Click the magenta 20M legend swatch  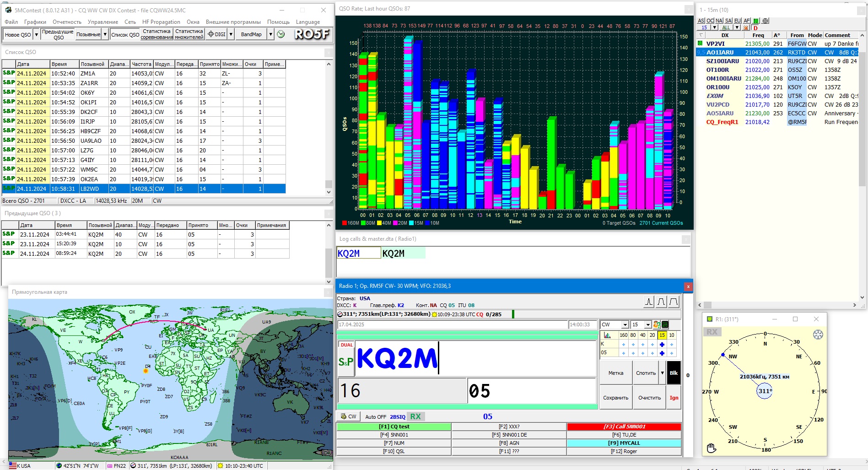point(395,223)
